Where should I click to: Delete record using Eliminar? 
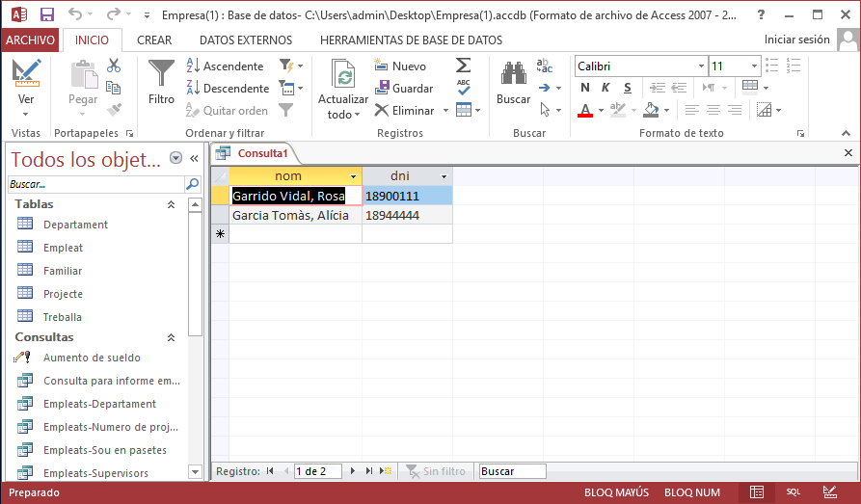click(405, 110)
